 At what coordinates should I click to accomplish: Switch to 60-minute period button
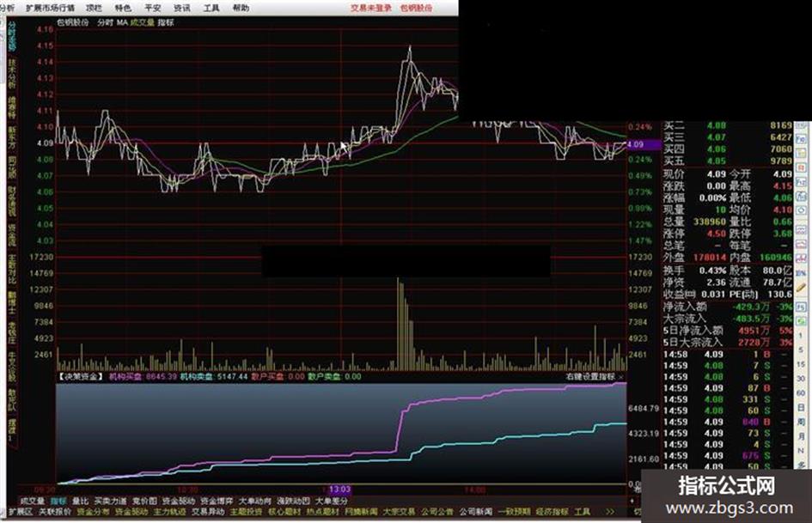(801, 393)
